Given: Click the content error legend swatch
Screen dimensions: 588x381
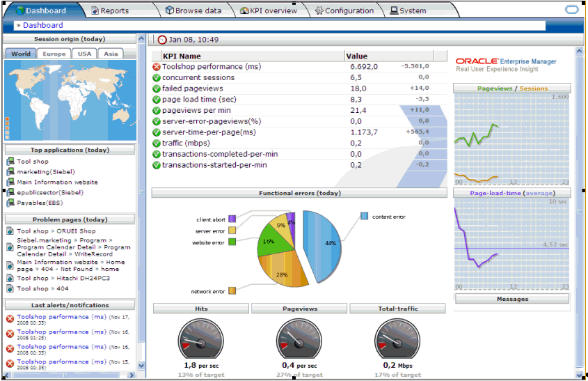Looking at the screenshot, I should (364, 216).
